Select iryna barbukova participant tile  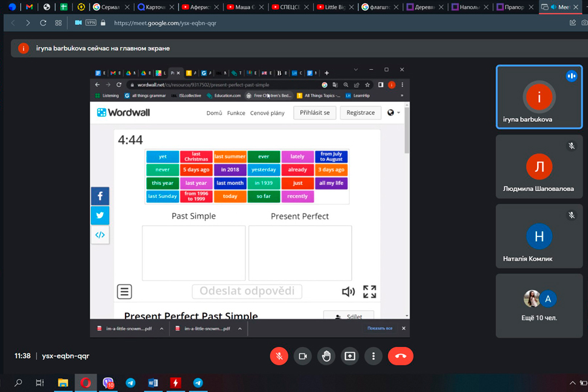(539, 97)
